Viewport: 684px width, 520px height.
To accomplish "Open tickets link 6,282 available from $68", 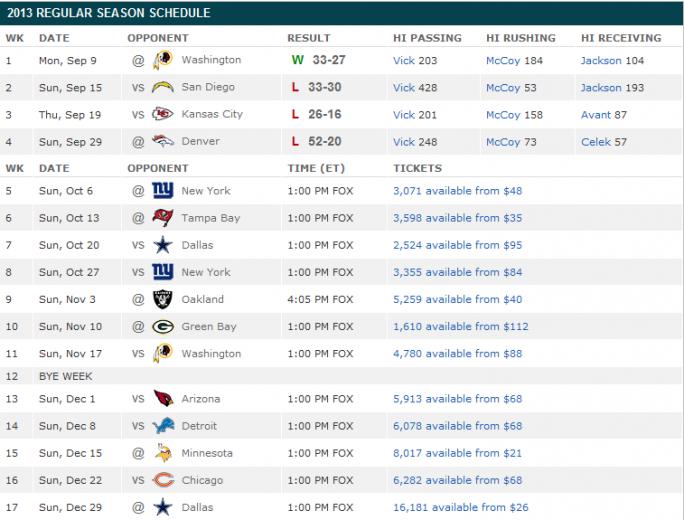I will (458, 480).
